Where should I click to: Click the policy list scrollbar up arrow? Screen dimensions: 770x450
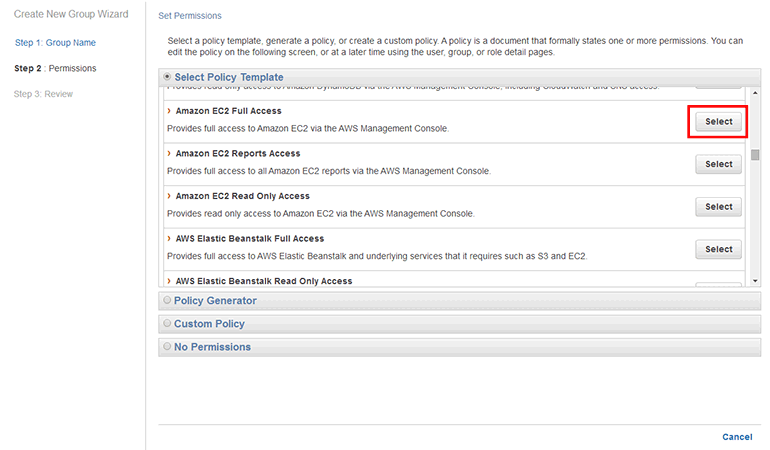755,91
